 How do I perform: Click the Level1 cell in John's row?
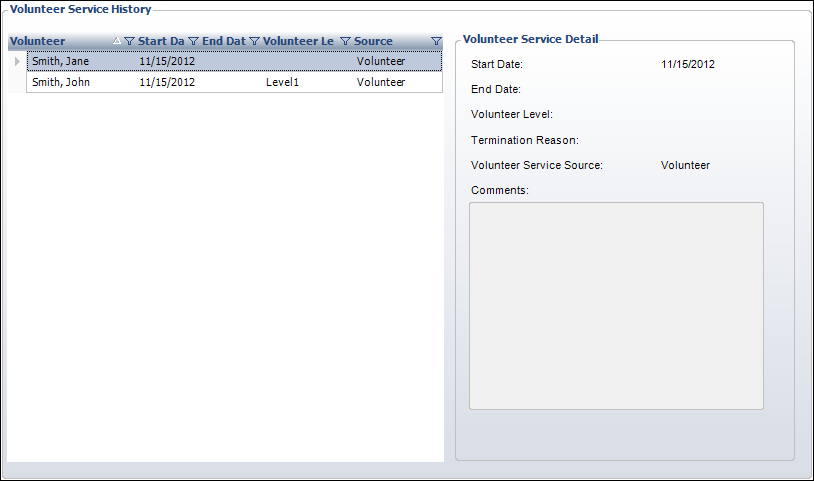tap(282, 82)
